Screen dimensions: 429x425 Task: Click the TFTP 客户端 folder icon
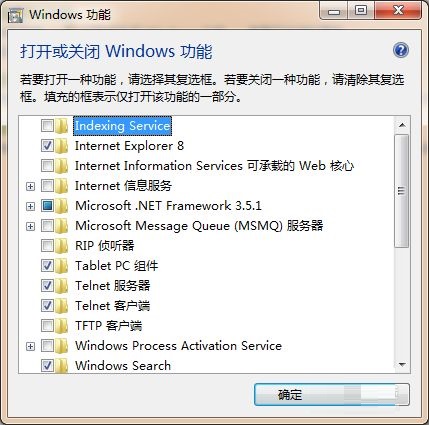tap(62, 326)
